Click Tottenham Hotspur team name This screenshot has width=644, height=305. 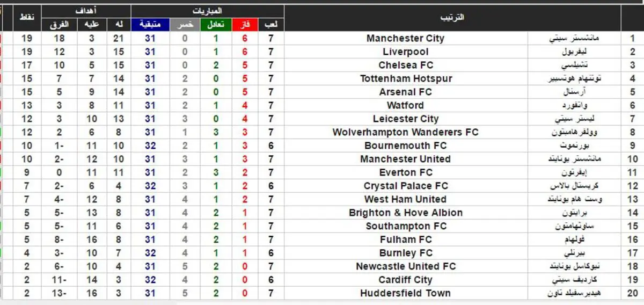406,78
